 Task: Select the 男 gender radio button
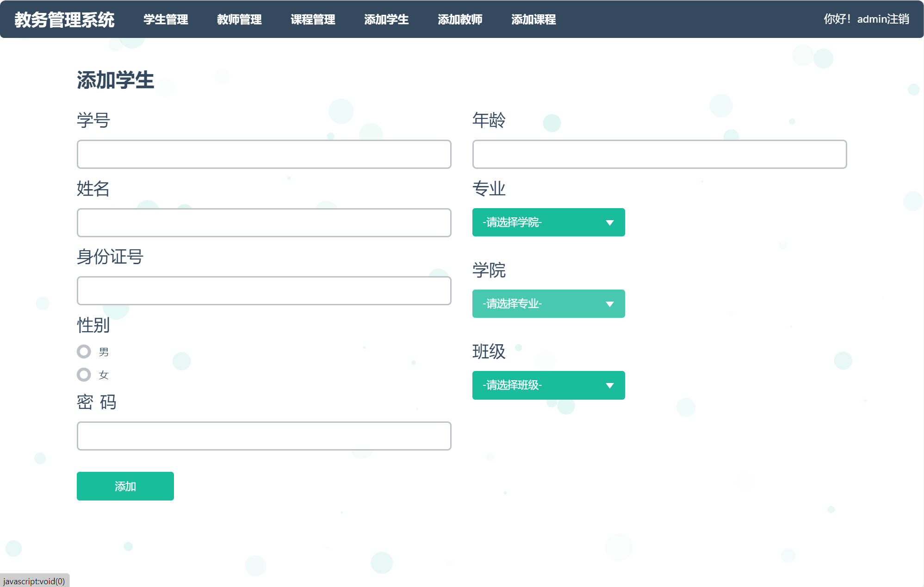pyautogui.click(x=84, y=352)
